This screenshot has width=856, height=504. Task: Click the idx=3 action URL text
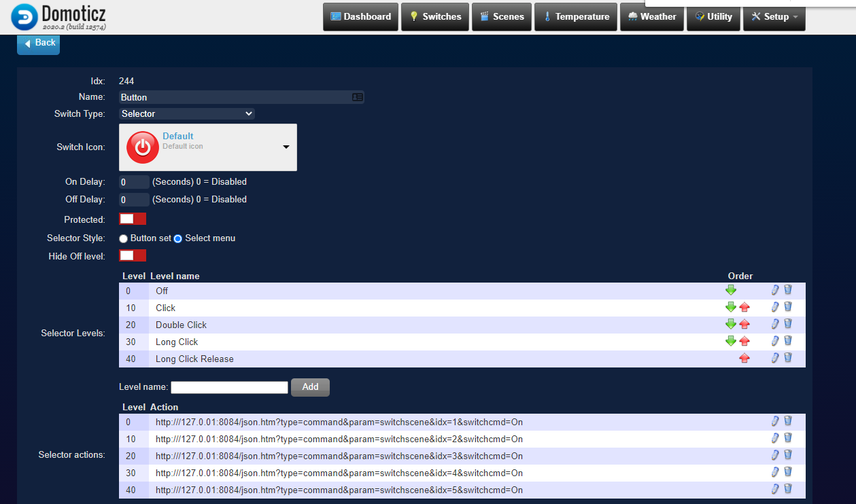tap(339, 456)
